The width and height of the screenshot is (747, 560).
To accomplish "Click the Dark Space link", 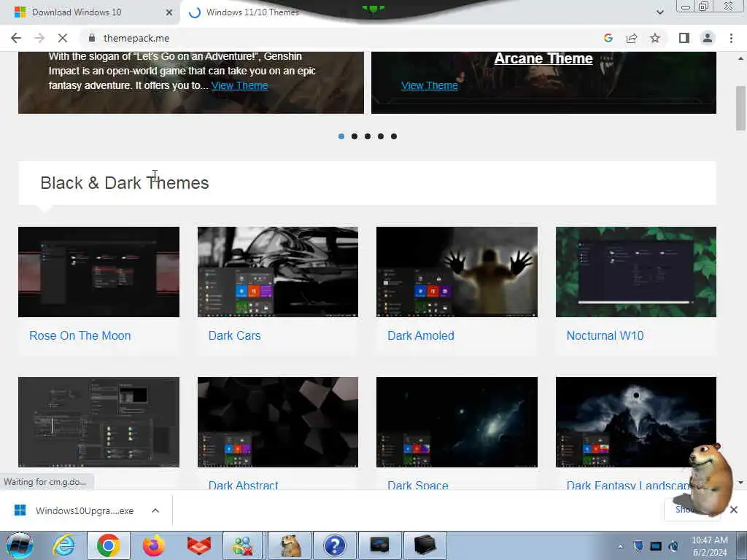I will (418, 485).
